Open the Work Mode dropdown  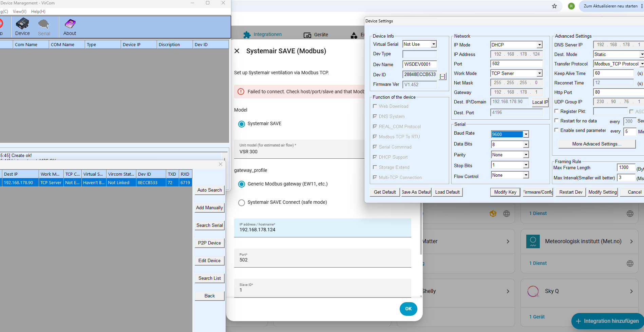pos(539,73)
